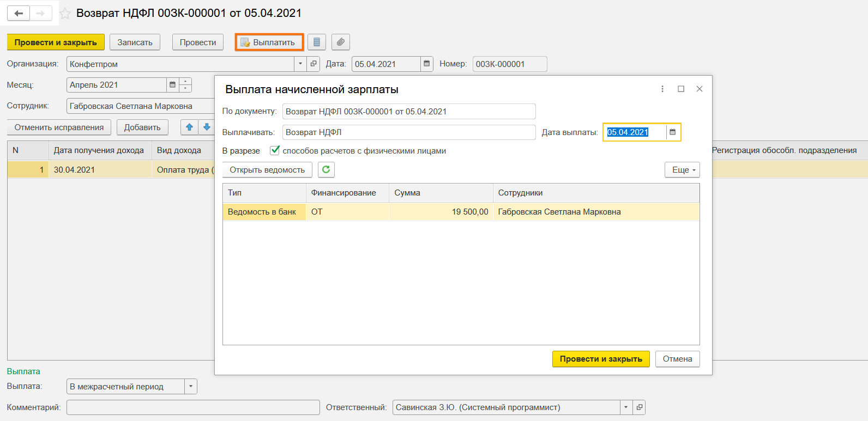
Task: Expand the Ответственный dropdown list
Action: pos(626,407)
